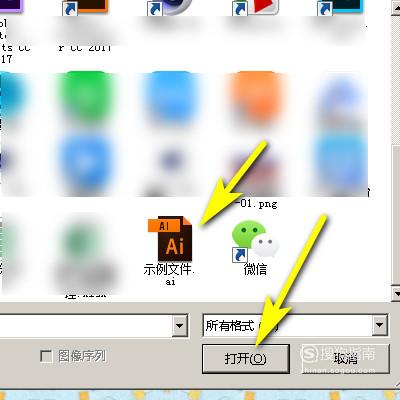Click the 微信 shortcut name label
The image size is (400, 400).
255,269
